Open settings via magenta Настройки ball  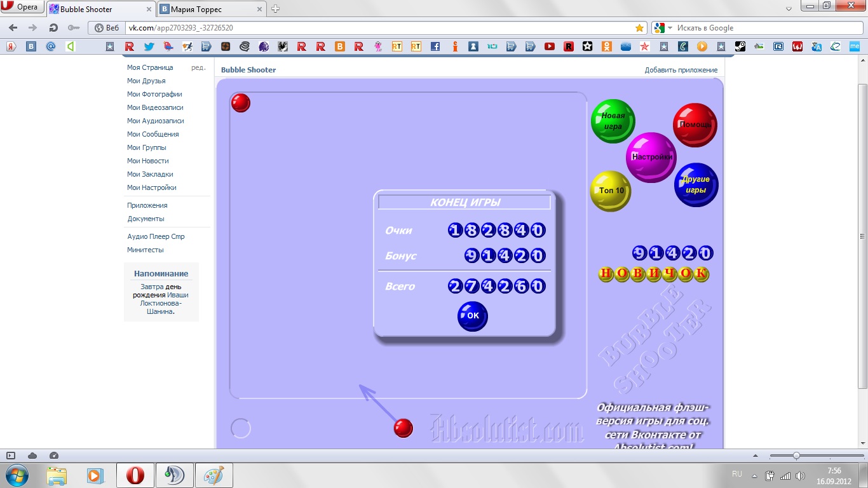coord(651,157)
